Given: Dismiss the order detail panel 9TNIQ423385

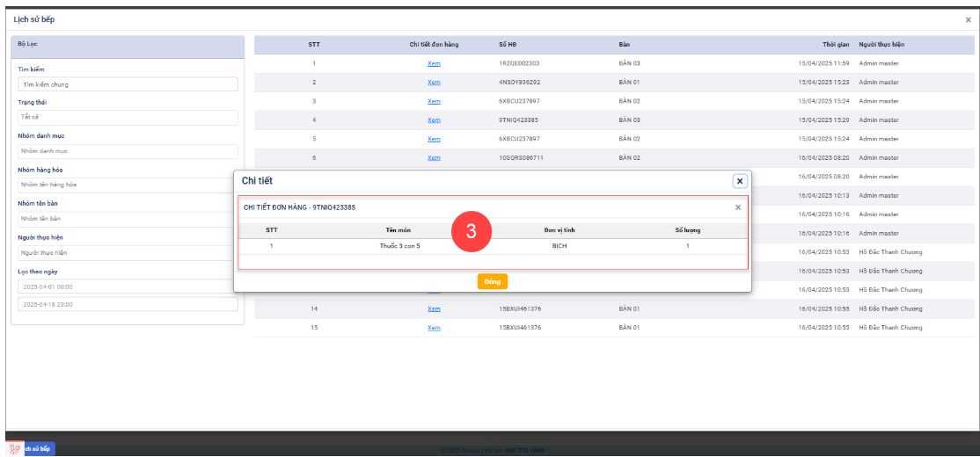Looking at the screenshot, I should tap(737, 207).
